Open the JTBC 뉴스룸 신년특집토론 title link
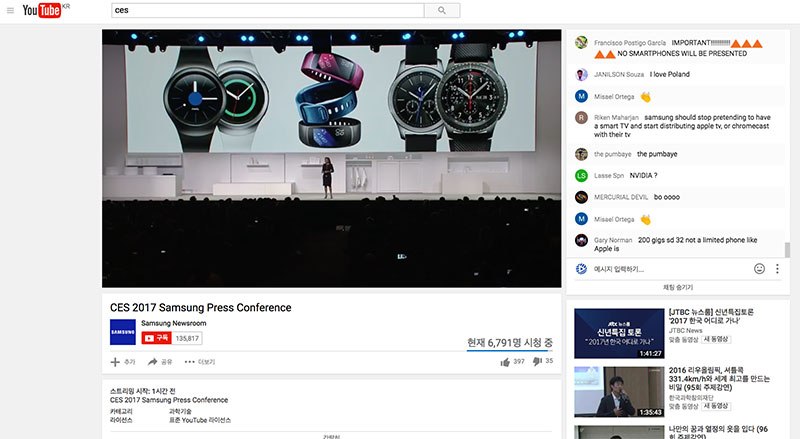The image size is (800, 439). coord(711,316)
